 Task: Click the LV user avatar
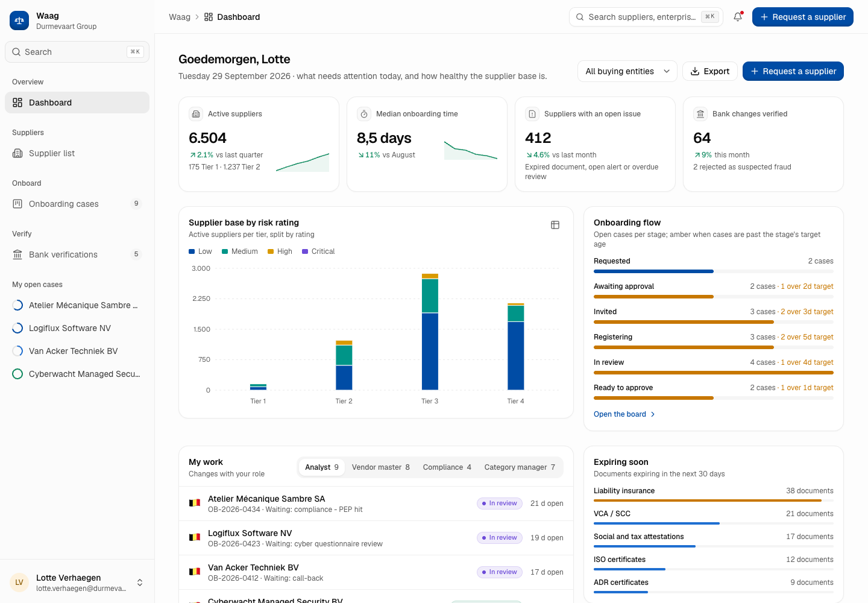coord(19,582)
